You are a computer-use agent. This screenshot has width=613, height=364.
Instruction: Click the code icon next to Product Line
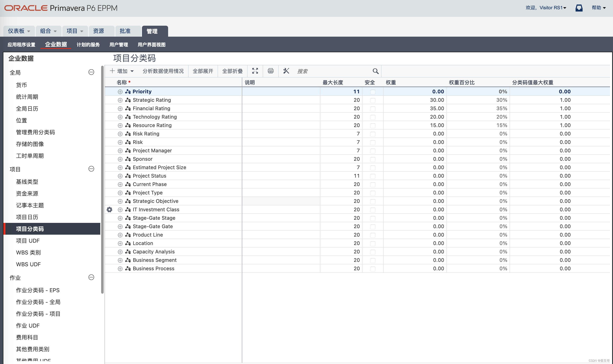click(128, 235)
